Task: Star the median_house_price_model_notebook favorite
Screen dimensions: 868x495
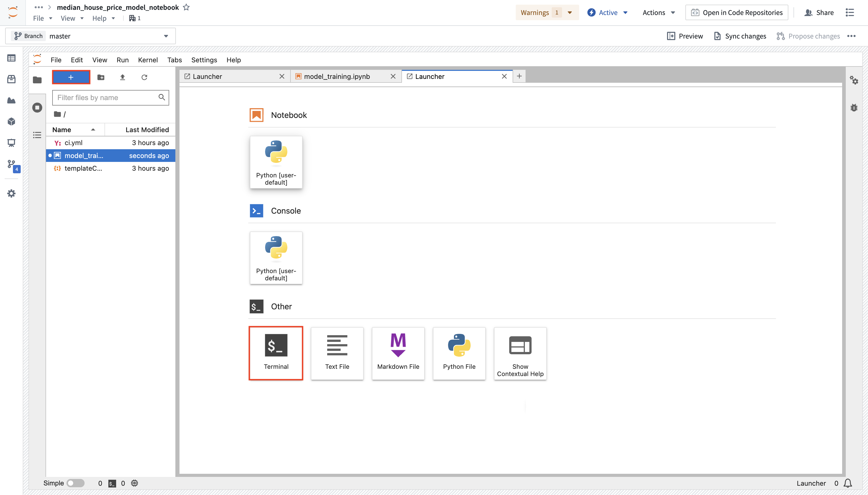Action: click(x=186, y=7)
